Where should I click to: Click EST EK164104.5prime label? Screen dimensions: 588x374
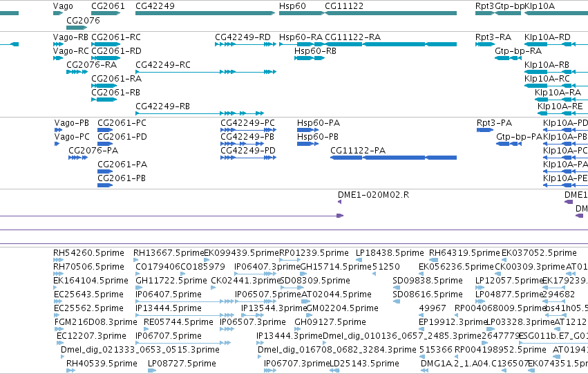click(x=91, y=281)
